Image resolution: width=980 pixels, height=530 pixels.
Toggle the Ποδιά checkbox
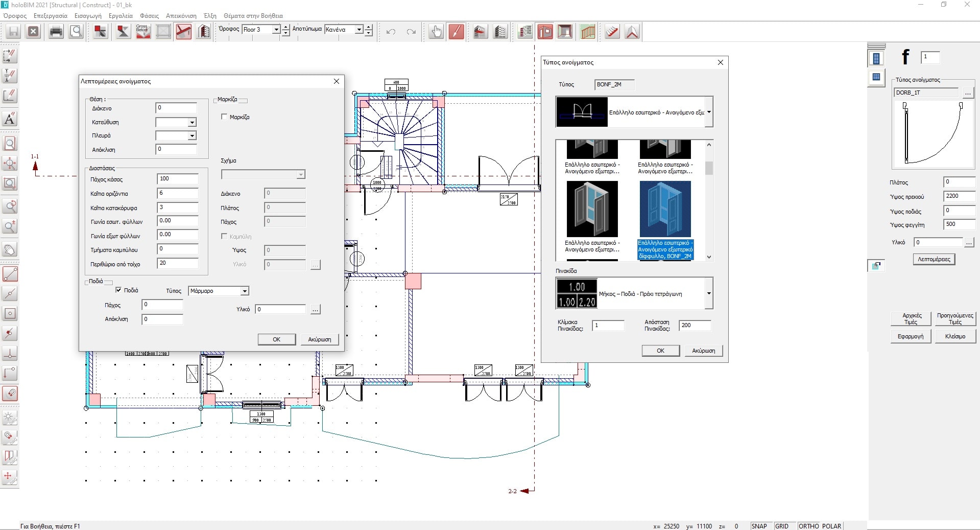(x=118, y=290)
